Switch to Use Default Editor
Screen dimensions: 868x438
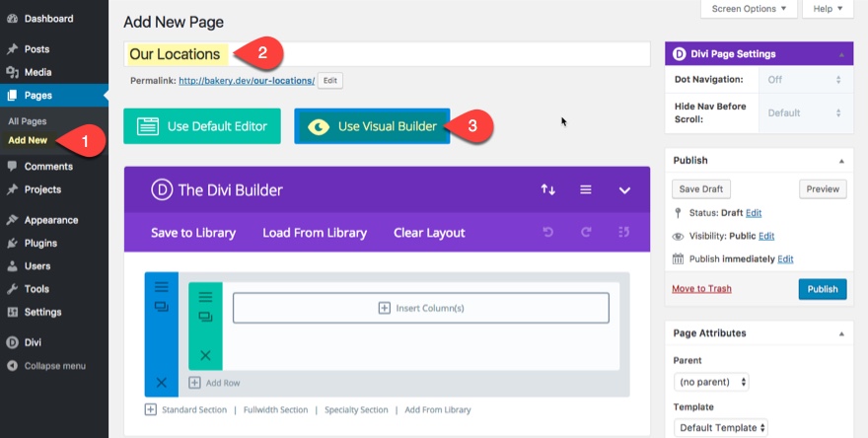click(202, 126)
